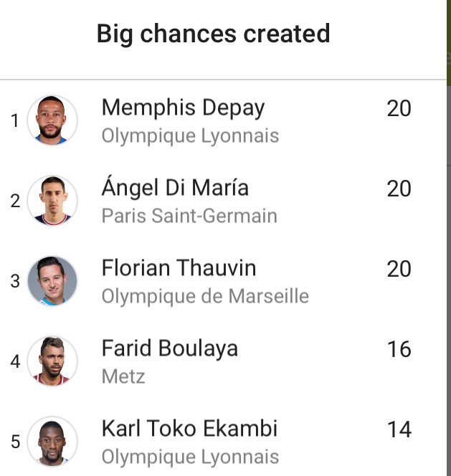Screen dimensions: 451x476
Task: Click Karl Toko Ekambi's value of 14
Action: [x=399, y=429]
